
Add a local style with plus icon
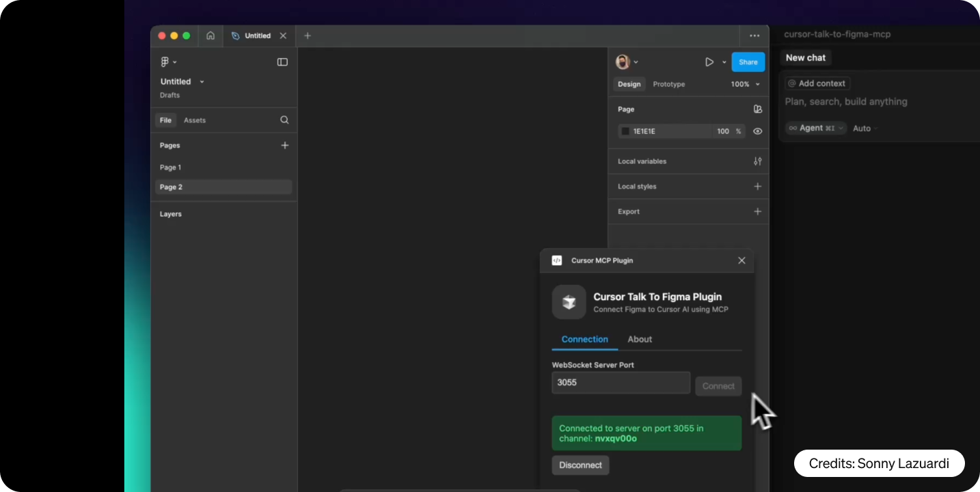point(757,186)
